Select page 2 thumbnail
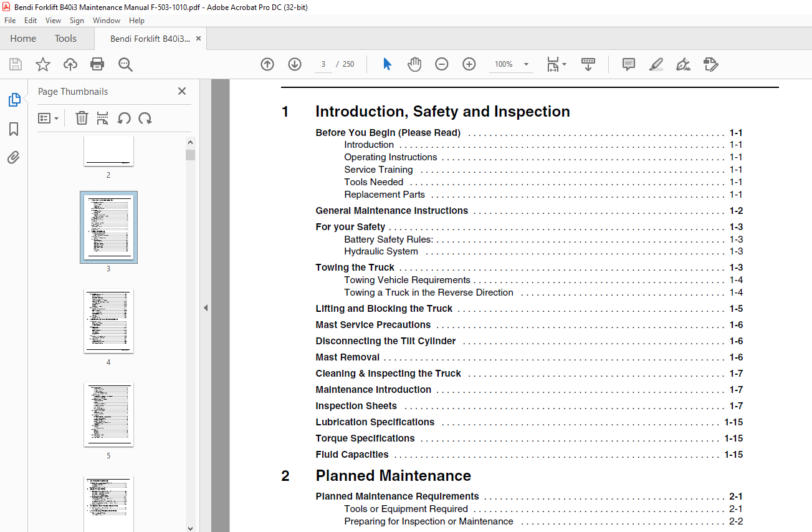Viewport: 812px width, 532px height. pyautogui.click(x=108, y=151)
